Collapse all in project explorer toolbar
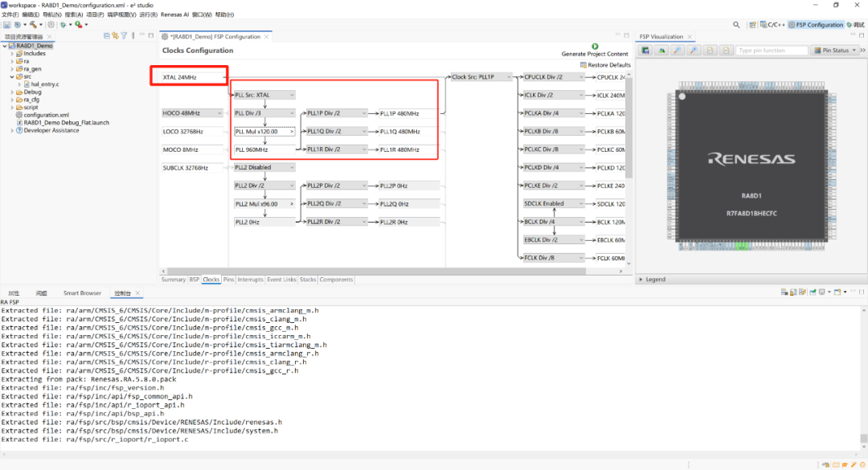Image resolution: width=868 pixels, height=470 pixels. pos(106,36)
